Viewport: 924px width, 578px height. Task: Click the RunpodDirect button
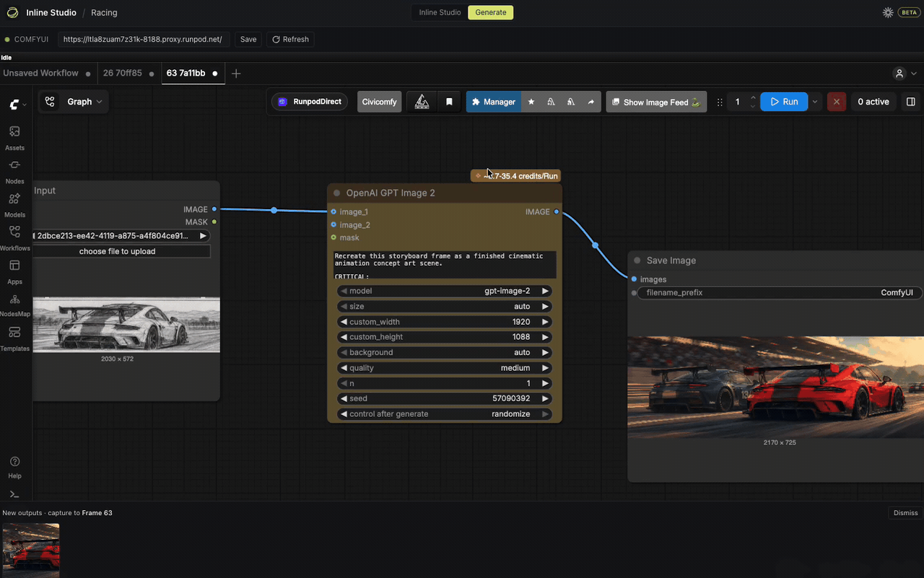(x=310, y=102)
